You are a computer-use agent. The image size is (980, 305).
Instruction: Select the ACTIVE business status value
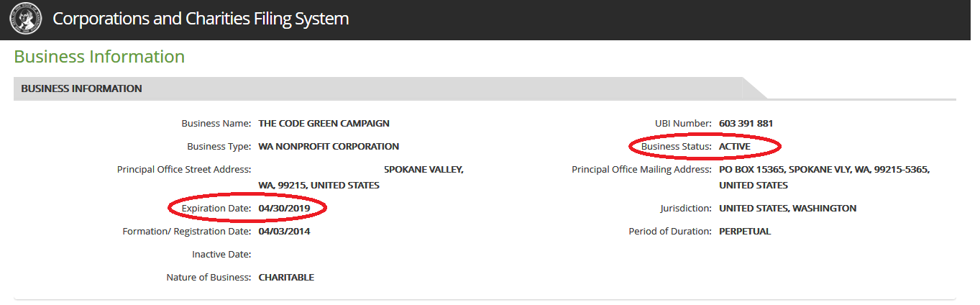click(734, 146)
